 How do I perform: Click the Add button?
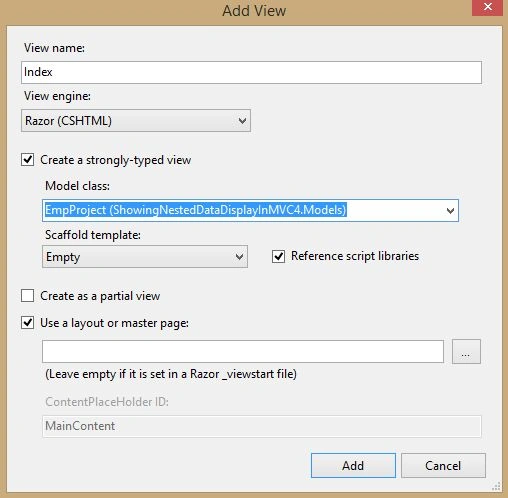pos(353,465)
